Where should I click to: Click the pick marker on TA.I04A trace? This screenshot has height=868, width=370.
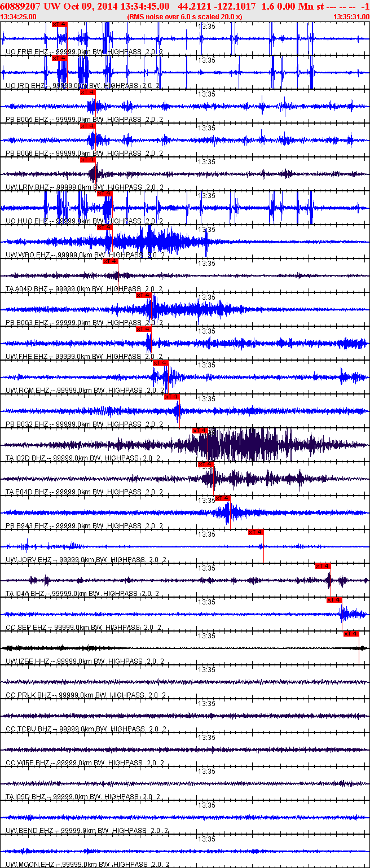[323, 566]
